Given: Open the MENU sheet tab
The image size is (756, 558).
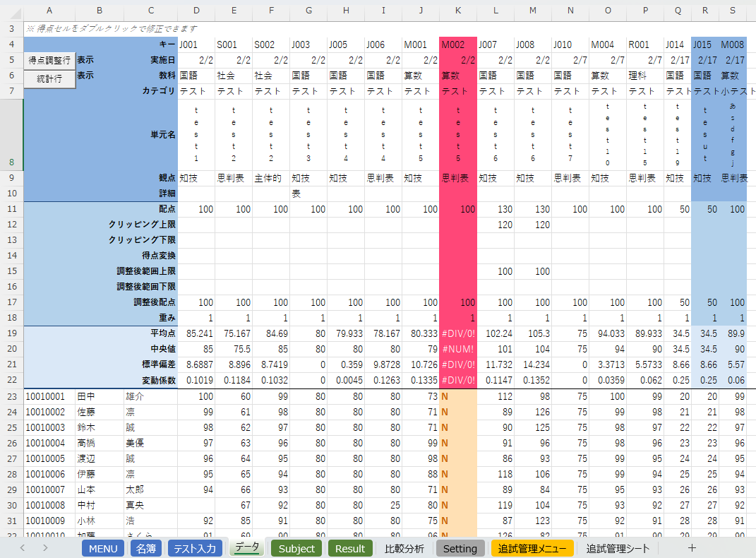Looking at the screenshot, I should [102, 549].
